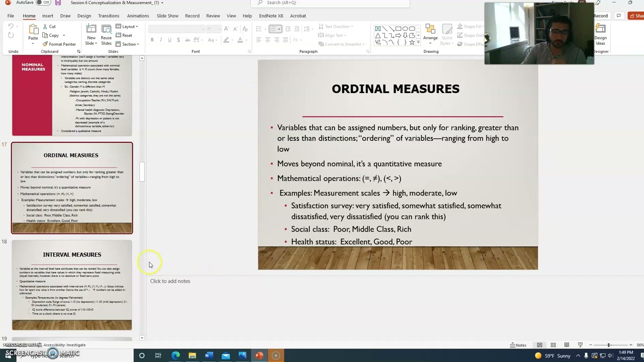
Task: Click the Save disk icon in title bar
Action: tap(58, 3)
